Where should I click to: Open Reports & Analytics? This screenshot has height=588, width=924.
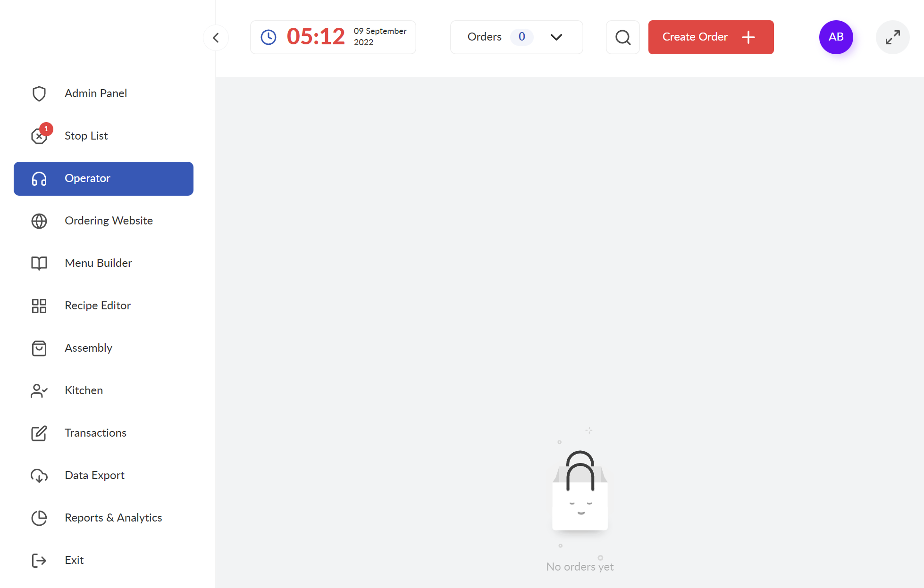[103, 518]
